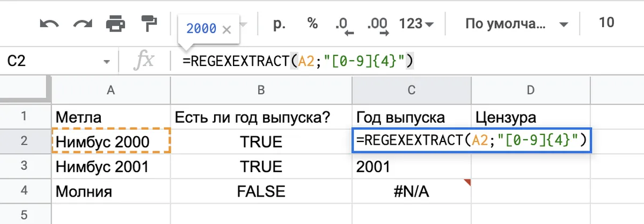
Task: Click cell A2 containing Нимбус 2000
Action: click(111, 141)
